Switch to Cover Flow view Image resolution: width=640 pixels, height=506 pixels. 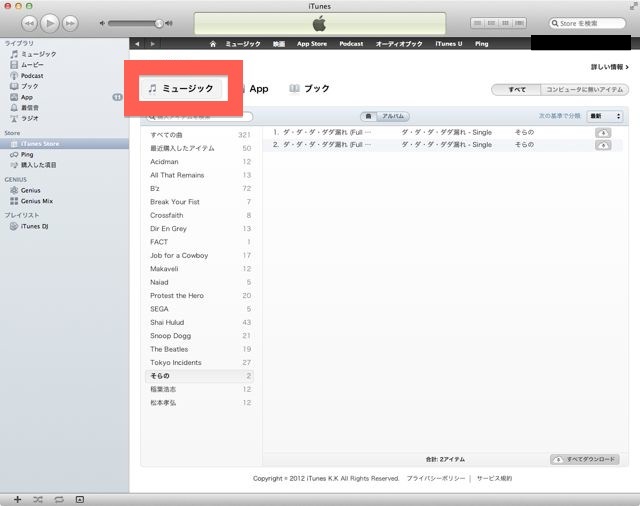click(519, 23)
